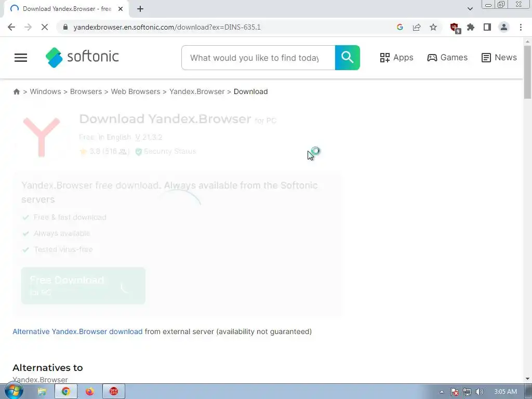Click Alternative Yandex.Browser download link

coord(77,331)
